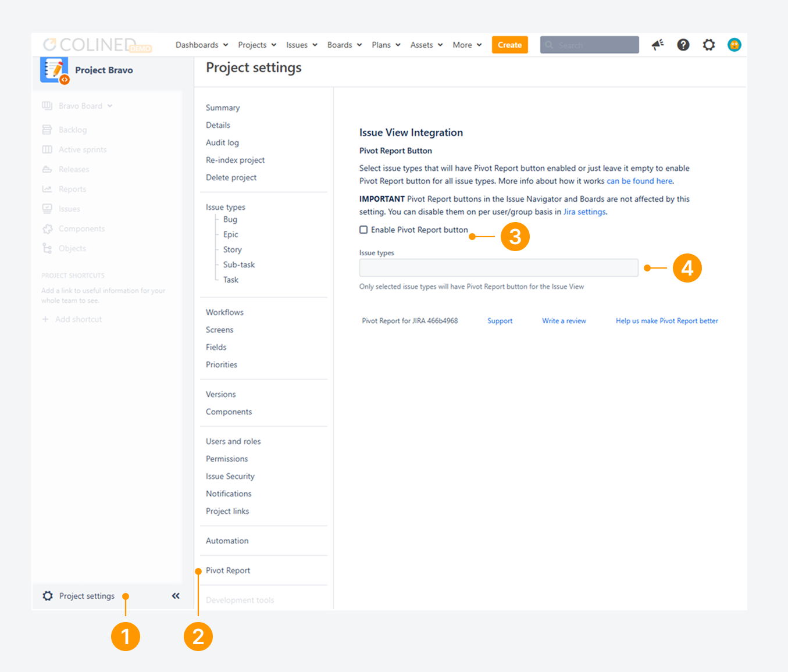
Task: Open Issue Security settings
Action: [230, 476]
